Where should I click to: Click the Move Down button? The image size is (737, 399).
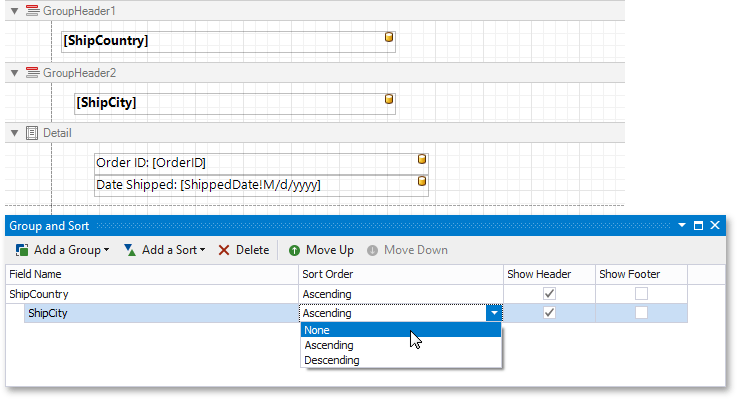pos(407,250)
